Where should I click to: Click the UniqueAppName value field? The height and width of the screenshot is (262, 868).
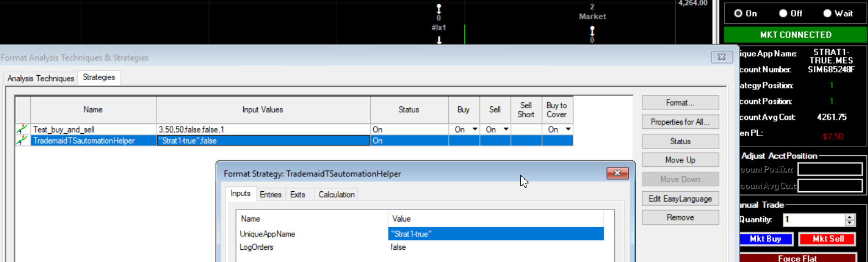(x=495, y=234)
